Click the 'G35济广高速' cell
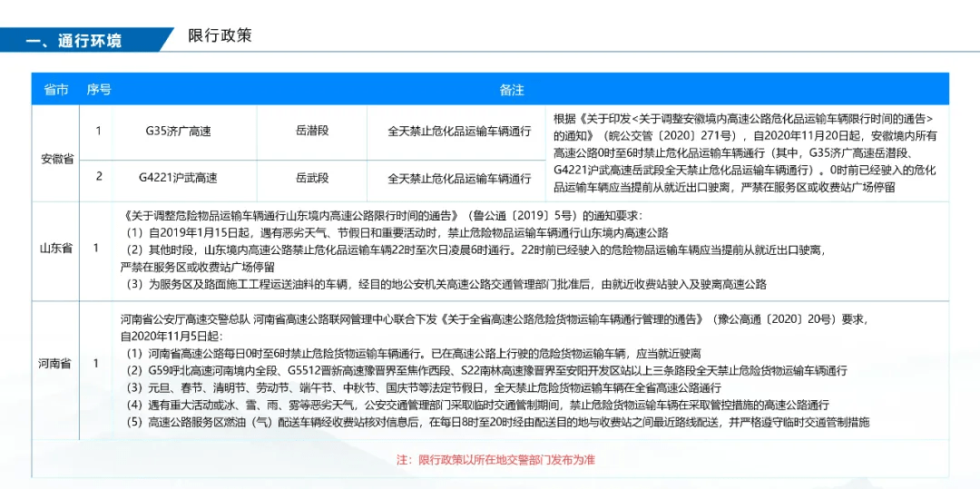 [x=178, y=132]
